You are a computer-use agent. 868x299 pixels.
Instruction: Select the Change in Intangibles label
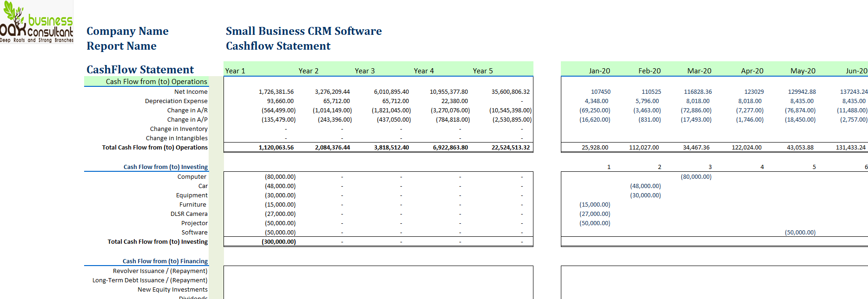tap(177, 138)
